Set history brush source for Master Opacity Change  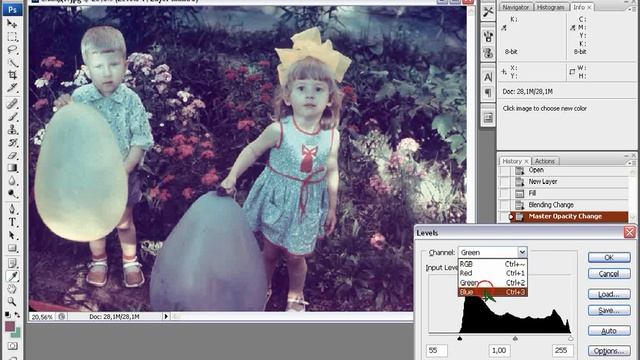click(x=504, y=216)
